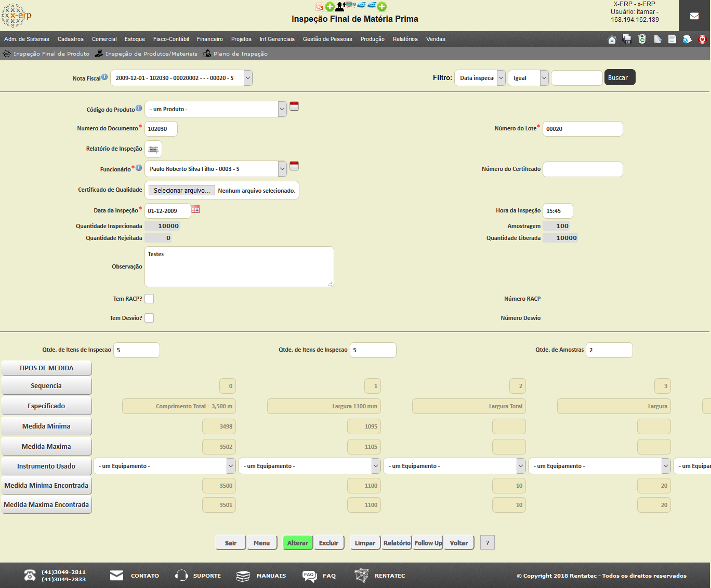The image size is (711, 588).
Task: Log out using the red power icon
Action: click(x=703, y=39)
